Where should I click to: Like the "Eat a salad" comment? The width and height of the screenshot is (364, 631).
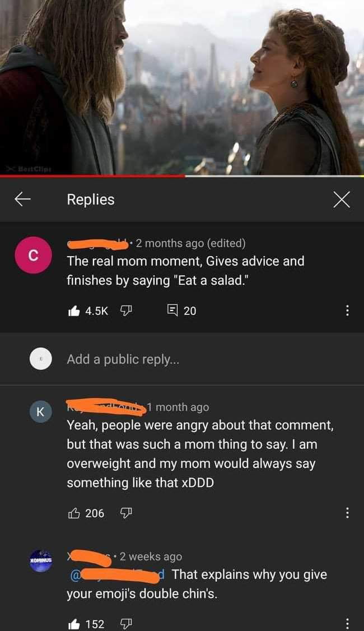pyautogui.click(x=74, y=310)
